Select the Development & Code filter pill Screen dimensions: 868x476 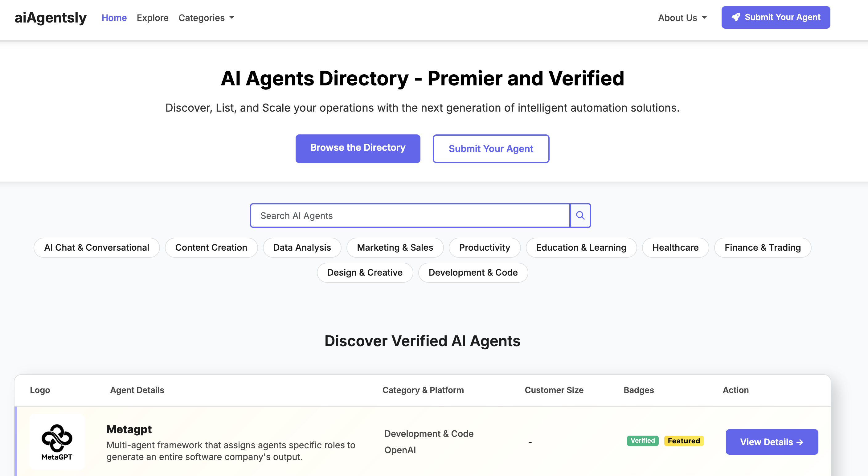473,273
